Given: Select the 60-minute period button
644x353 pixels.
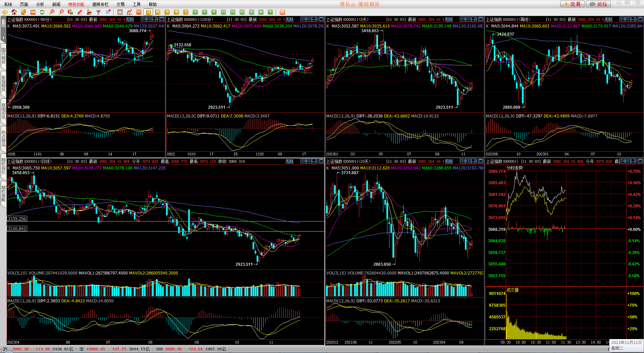Looking at the screenshot, I should pyautogui.click(x=242, y=12).
